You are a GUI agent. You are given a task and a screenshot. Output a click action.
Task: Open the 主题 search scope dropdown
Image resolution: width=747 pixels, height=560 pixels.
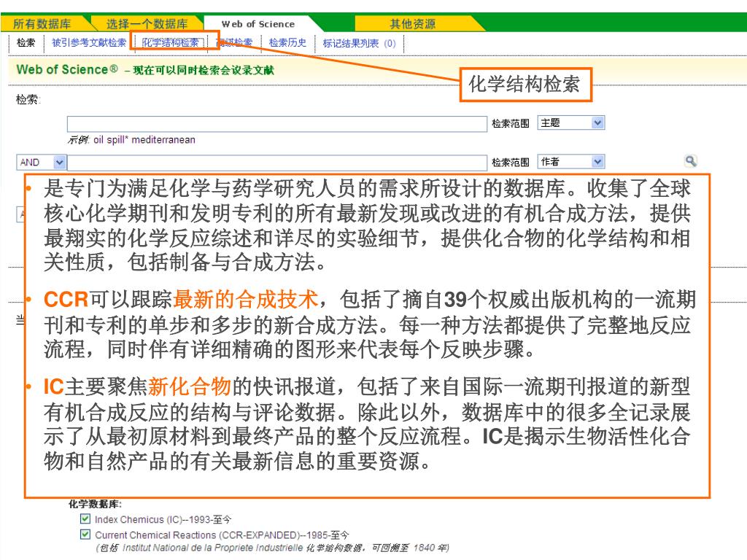(570, 122)
